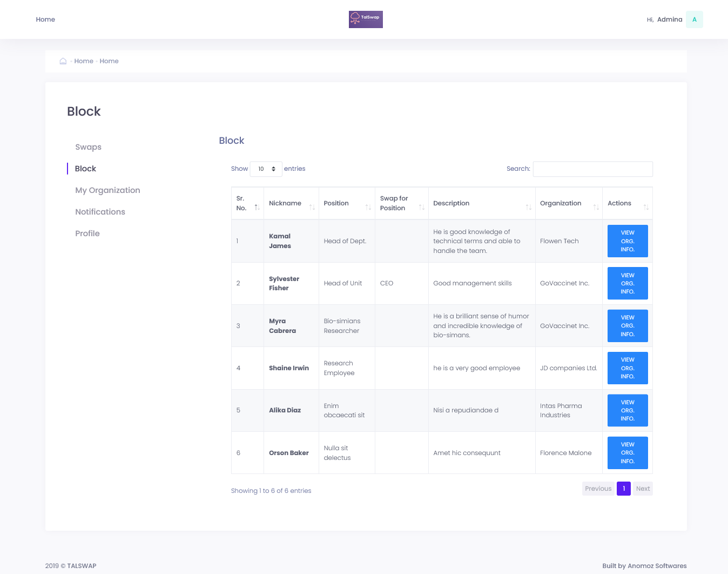Screen dimensions: 728x574
Task: Open the Admina avatar badge
Action: 694,19
